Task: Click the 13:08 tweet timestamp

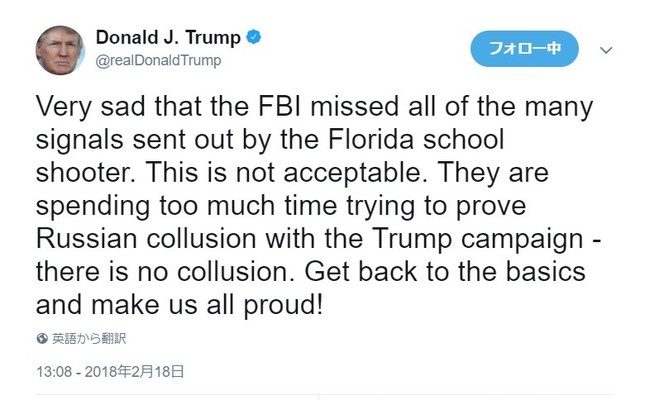Action: click(52, 371)
